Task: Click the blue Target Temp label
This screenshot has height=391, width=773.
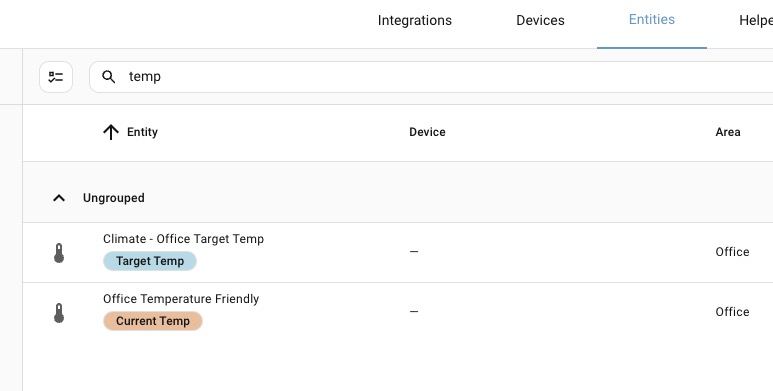Action: tap(150, 261)
